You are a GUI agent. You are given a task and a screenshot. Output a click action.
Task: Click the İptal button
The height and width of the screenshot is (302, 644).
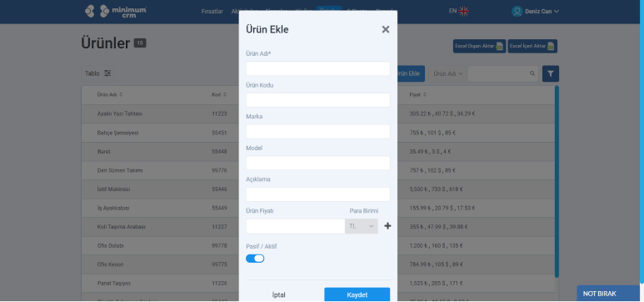pyautogui.click(x=279, y=294)
